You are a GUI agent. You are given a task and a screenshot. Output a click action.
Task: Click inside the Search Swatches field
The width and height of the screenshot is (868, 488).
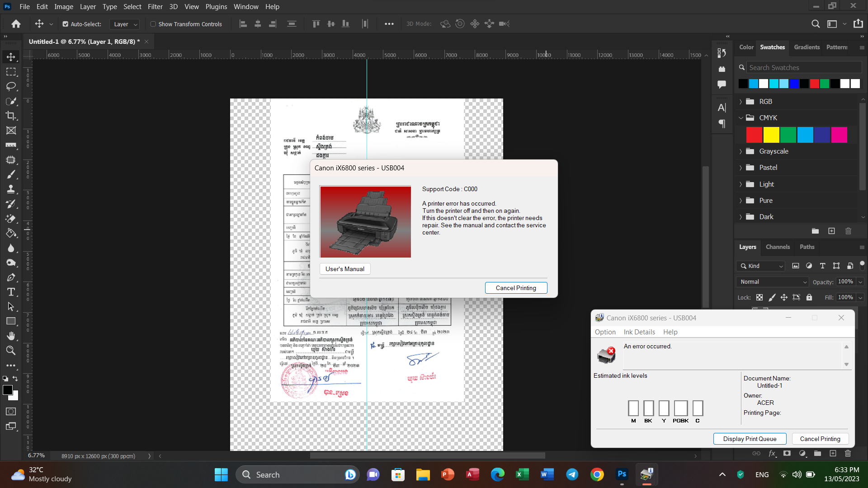tap(805, 67)
